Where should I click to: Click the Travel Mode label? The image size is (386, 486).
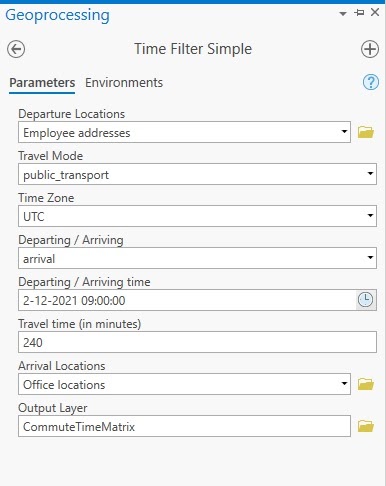pos(51,156)
